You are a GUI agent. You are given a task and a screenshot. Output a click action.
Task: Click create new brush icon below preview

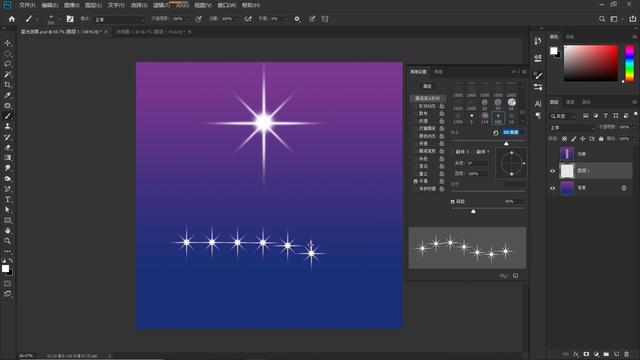[x=516, y=276]
